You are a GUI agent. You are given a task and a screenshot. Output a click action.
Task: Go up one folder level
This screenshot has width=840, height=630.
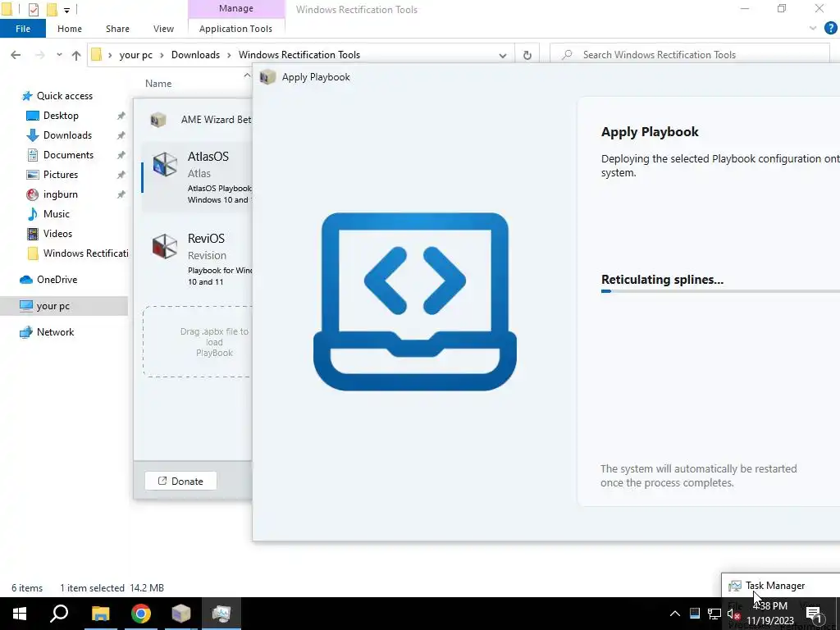click(x=76, y=55)
